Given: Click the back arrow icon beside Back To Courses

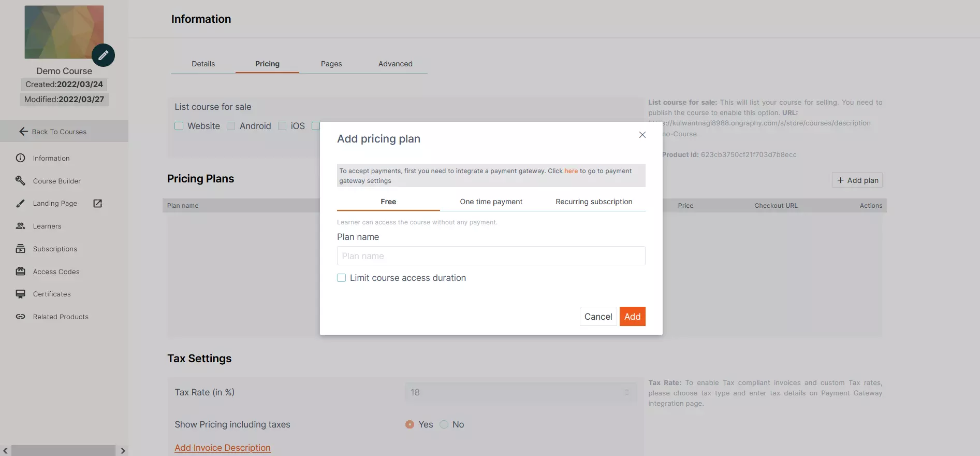Looking at the screenshot, I should click(x=23, y=132).
